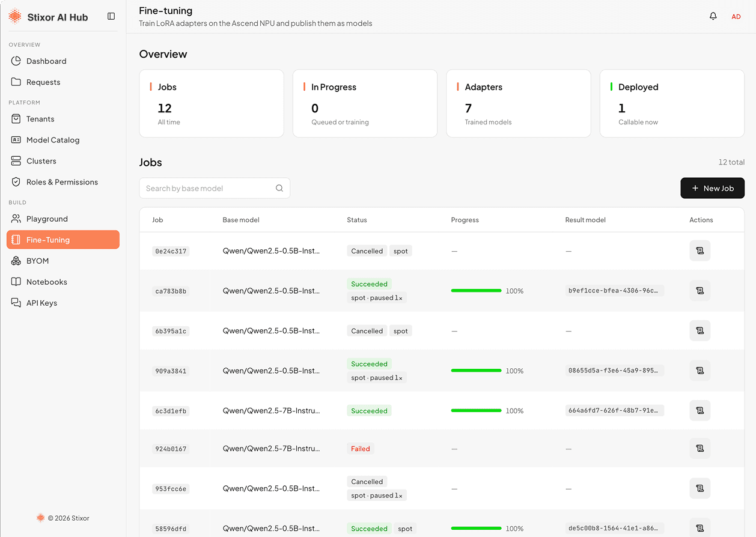The height and width of the screenshot is (537, 756).
Task: Open the AD user avatar menu
Action: point(736,17)
